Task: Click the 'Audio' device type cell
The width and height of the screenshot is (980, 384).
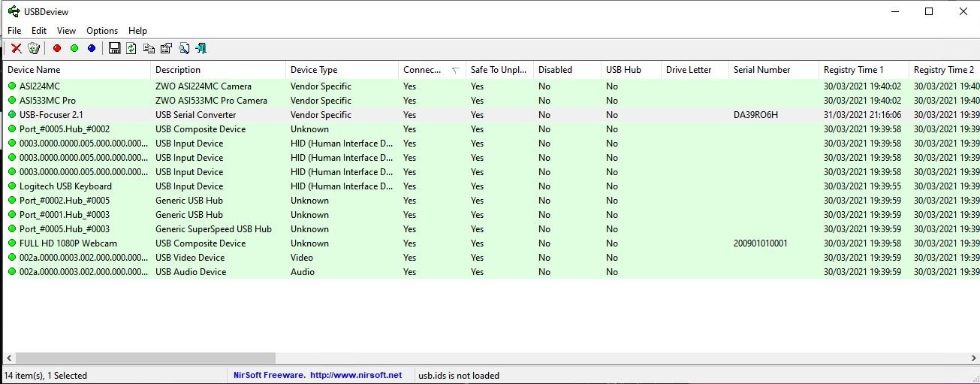Action: [303, 272]
